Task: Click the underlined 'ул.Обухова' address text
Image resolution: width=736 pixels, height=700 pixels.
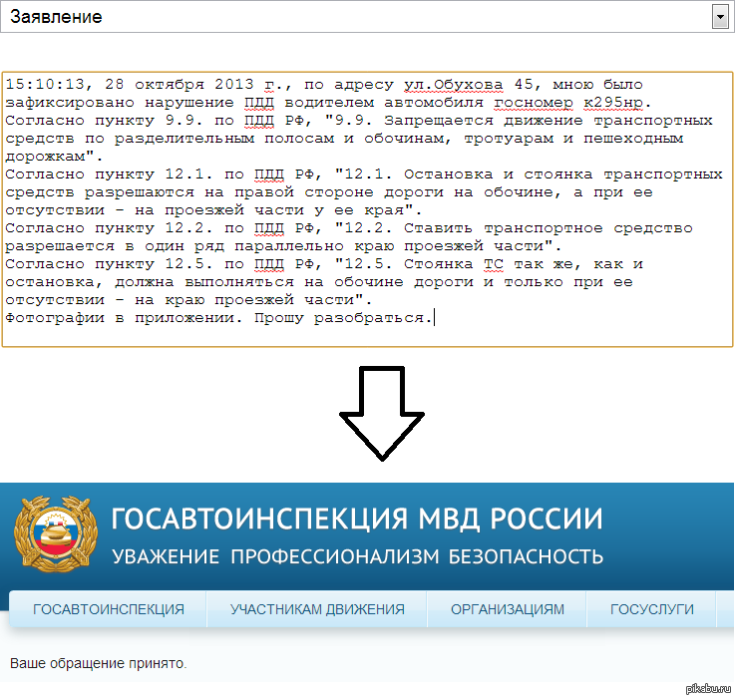Action: point(453,85)
